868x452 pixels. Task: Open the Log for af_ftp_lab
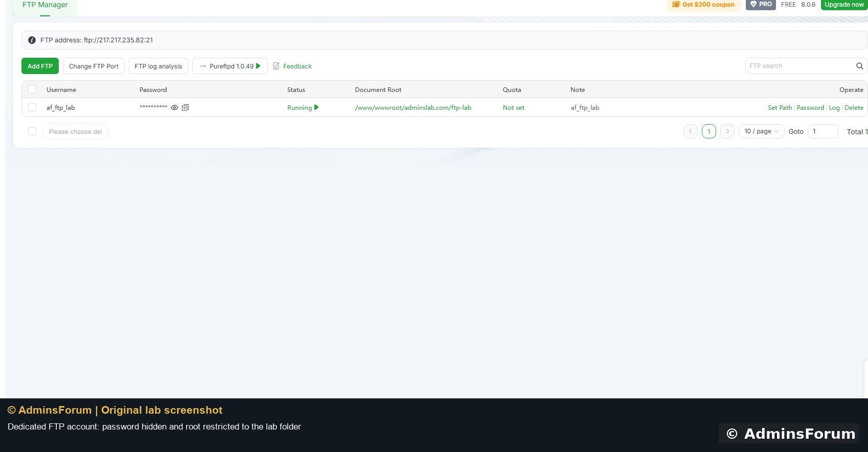[x=834, y=108]
